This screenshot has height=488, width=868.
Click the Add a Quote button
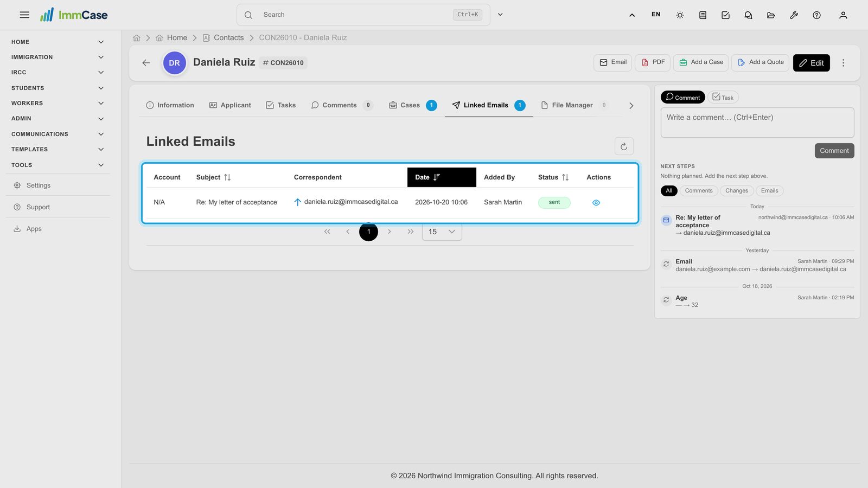point(760,62)
